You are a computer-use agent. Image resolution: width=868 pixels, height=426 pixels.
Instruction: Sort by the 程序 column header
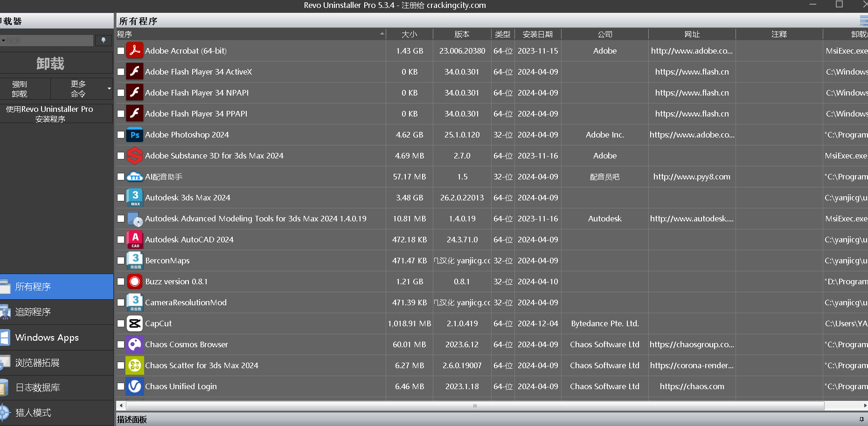(251, 34)
